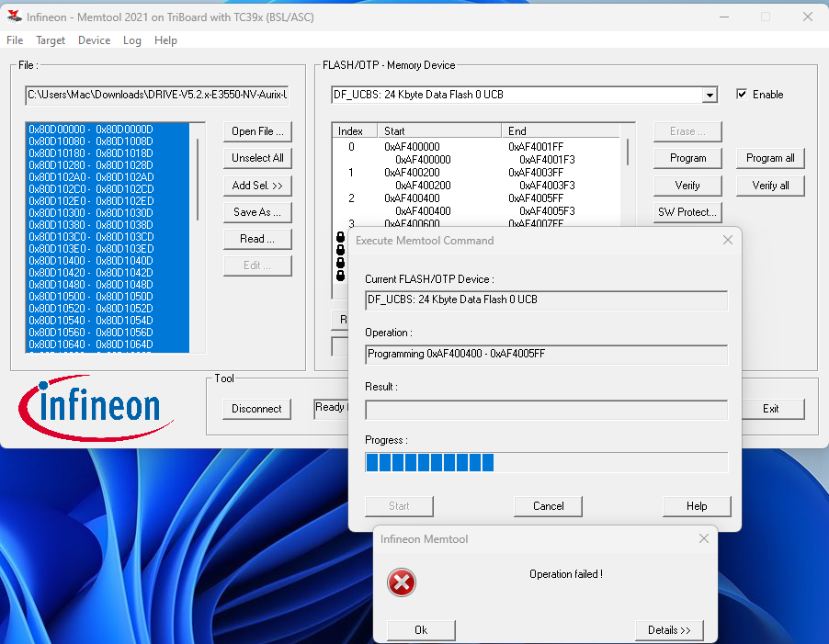Screen dimensions: 829x644
Task: Click the Ready status field
Action: (x=332, y=408)
